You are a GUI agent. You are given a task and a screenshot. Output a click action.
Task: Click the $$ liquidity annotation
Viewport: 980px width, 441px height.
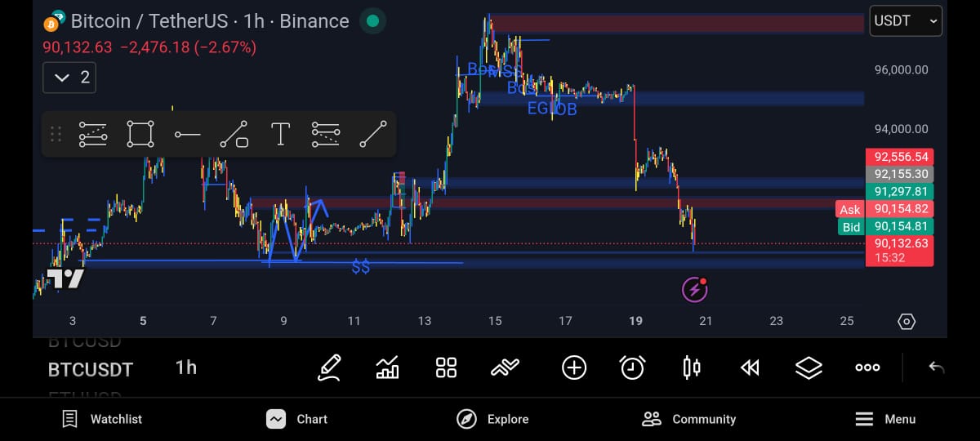click(361, 267)
